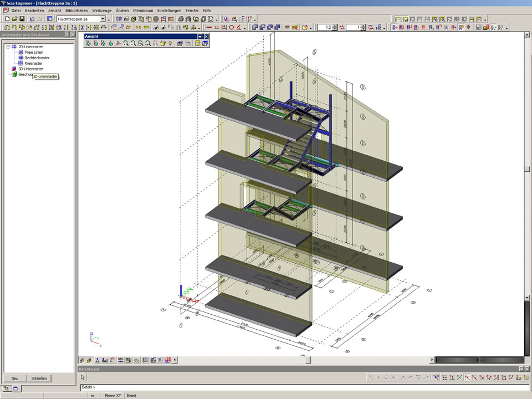Toggle the pin on Linienraster und Geschosse panel

[67, 34]
